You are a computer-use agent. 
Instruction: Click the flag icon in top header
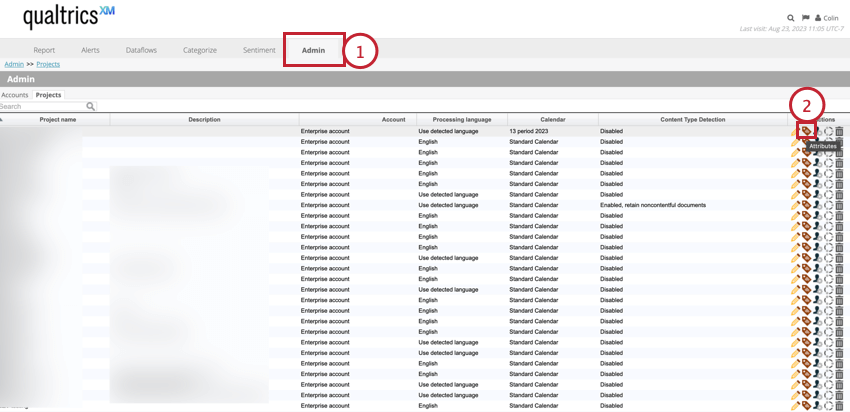pyautogui.click(x=805, y=18)
